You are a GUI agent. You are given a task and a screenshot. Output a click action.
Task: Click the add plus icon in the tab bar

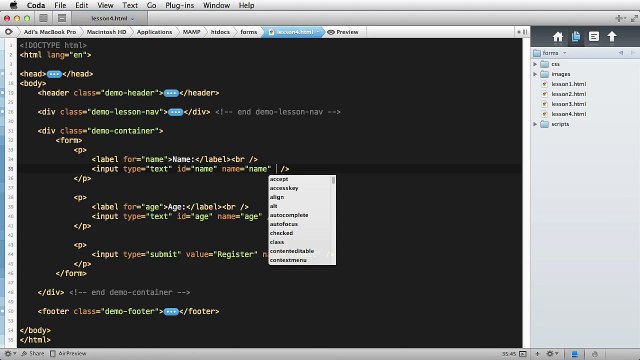point(620,18)
